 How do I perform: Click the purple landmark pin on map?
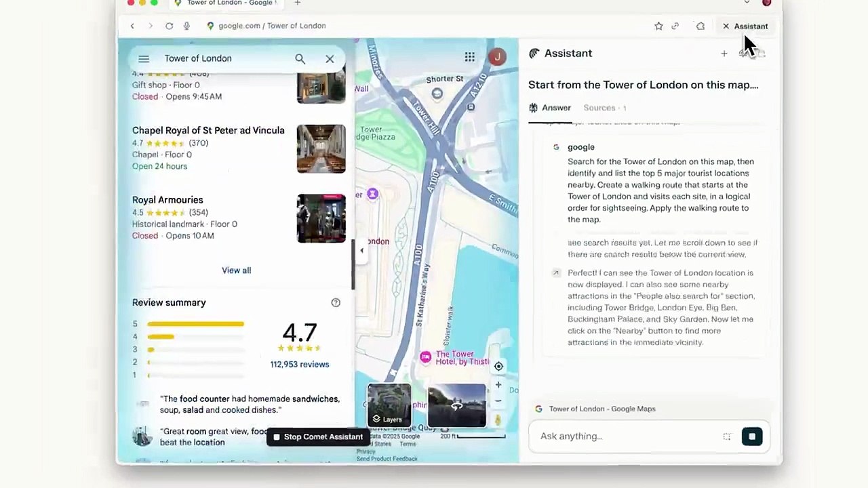point(372,195)
